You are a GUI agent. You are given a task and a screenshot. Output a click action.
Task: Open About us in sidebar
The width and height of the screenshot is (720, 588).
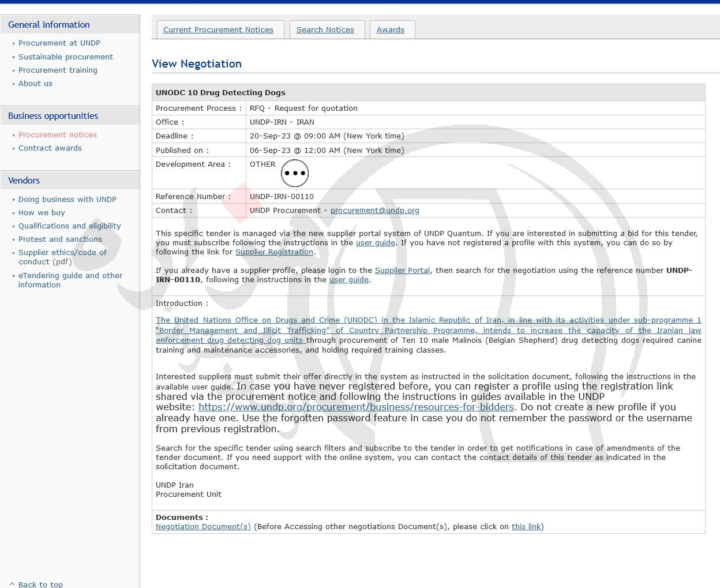coord(35,84)
